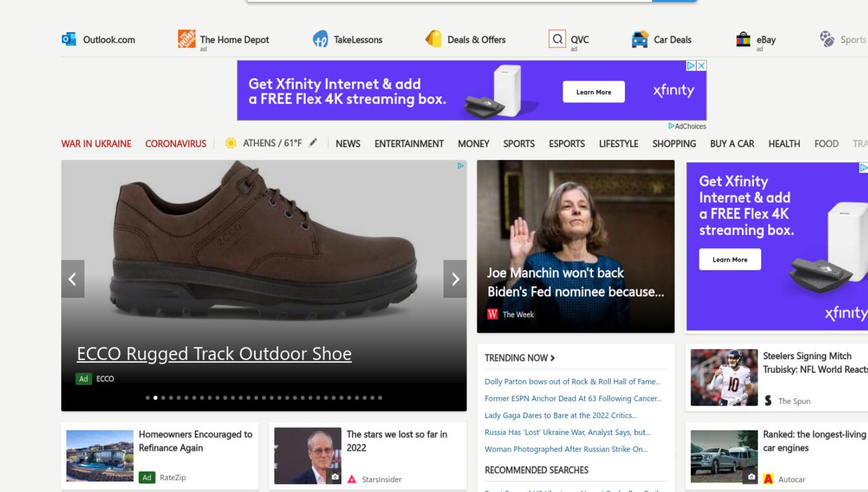Open the Joe Manchin Fed nominee story
The height and width of the screenshot is (492, 868).
point(576,282)
